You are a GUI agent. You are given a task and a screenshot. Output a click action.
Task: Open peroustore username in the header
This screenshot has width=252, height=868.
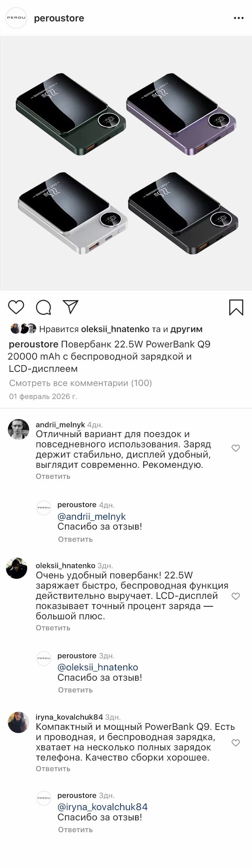(59, 18)
